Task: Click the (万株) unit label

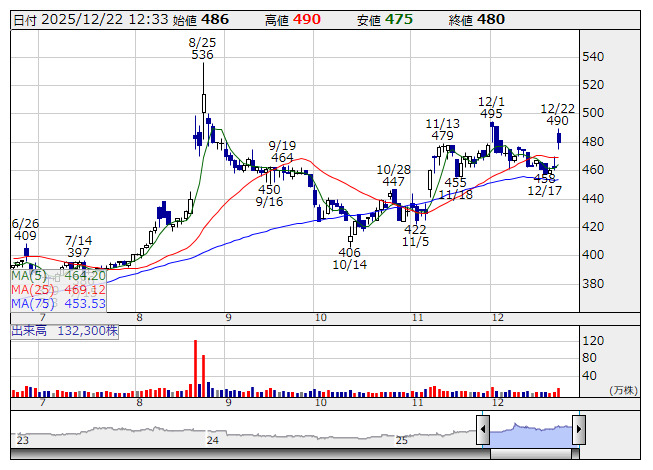Action: [x=623, y=390]
